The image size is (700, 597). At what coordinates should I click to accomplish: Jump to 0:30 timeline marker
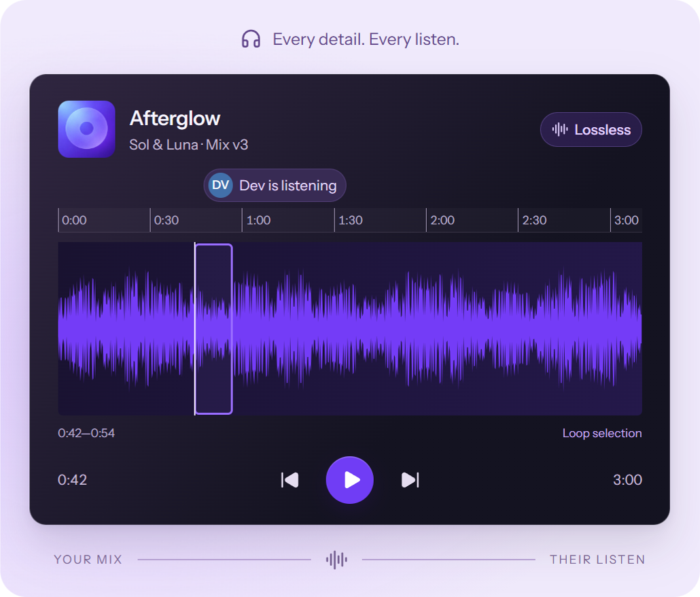point(167,220)
